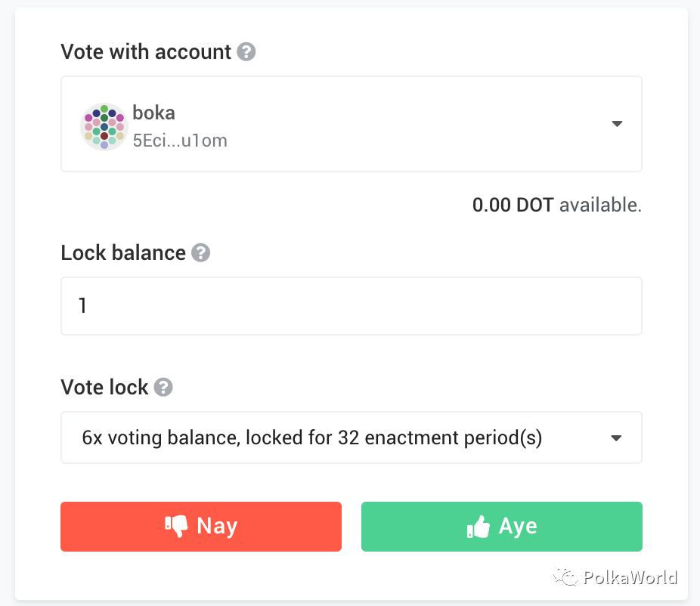The width and height of the screenshot is (700, 606).
Task: Click help icon next to Vote lock
Action: (x=163, y=388)
